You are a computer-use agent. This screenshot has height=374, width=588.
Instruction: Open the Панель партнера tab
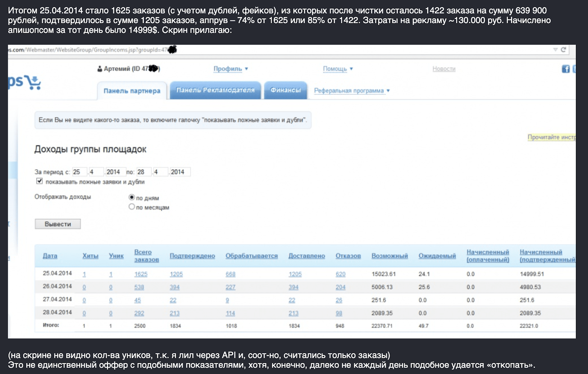click(x=132, y=91)
